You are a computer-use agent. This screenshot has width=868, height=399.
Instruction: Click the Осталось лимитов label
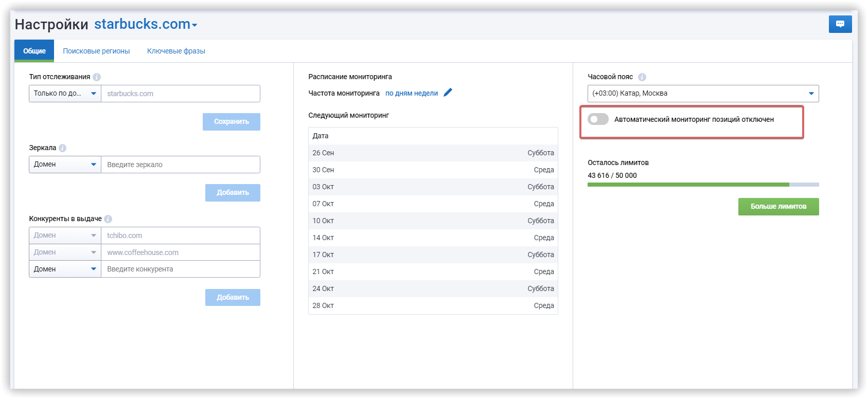pos(618,162)
